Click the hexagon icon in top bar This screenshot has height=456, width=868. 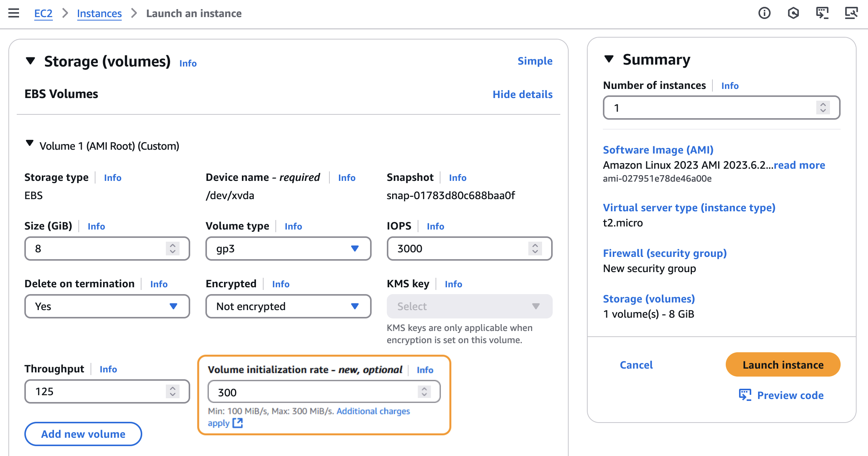click(793, 13)
